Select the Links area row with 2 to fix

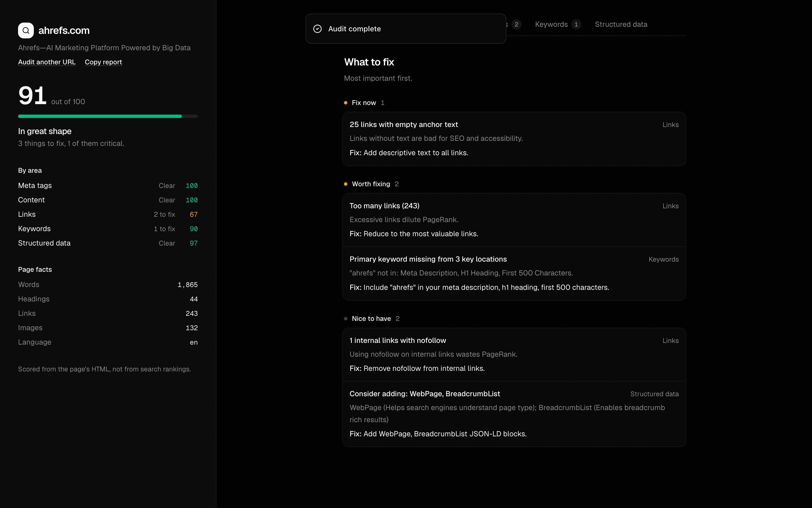tap(108, 214)
